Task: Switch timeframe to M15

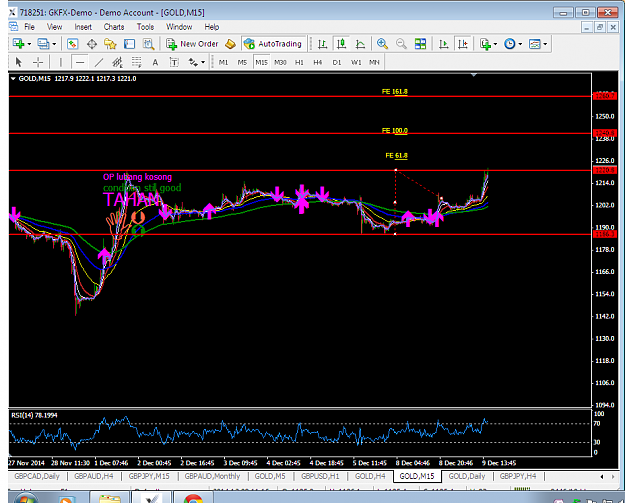Action: (261, 62)
